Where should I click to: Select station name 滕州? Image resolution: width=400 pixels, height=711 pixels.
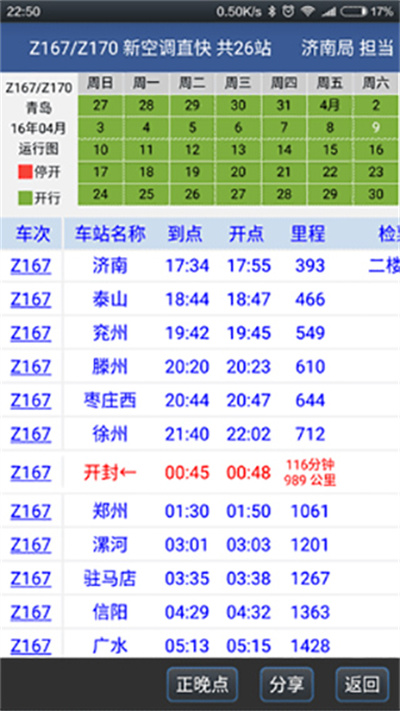click(x=110, y=366)
